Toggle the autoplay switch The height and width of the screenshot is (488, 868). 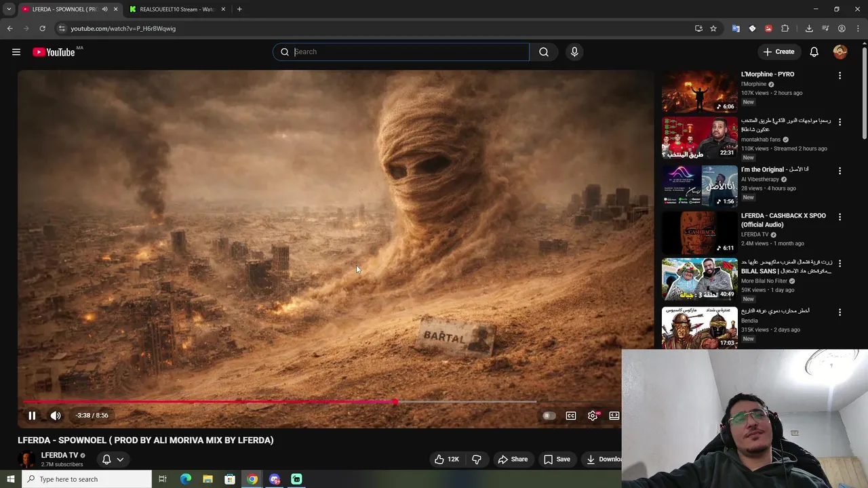point(549,415)
